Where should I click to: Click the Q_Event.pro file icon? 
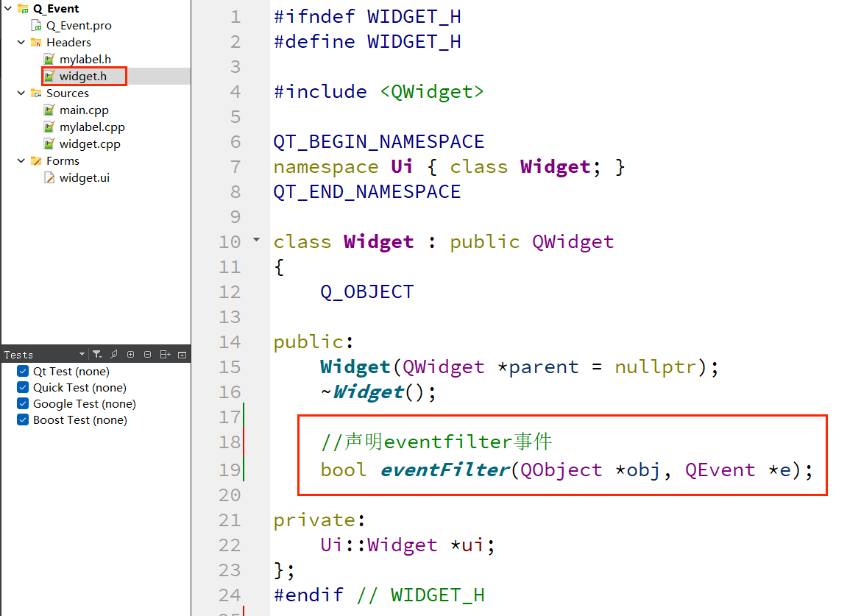point(36,25)
